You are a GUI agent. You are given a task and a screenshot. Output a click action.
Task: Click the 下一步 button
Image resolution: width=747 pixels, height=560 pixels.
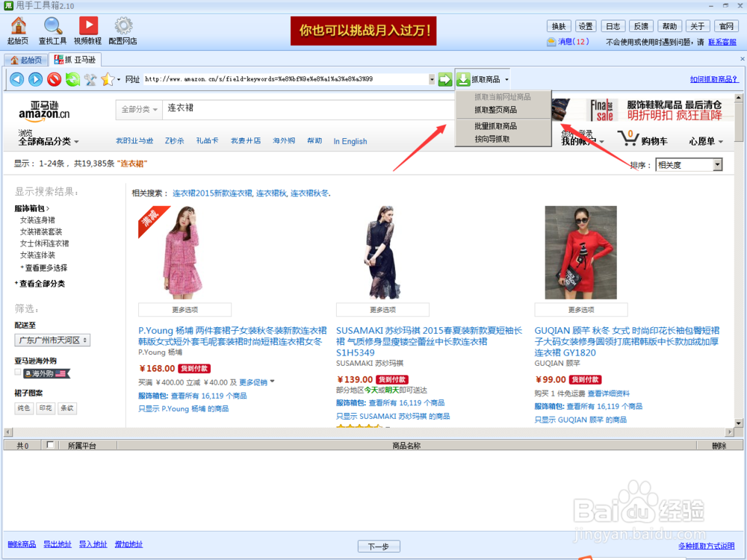pyautogui.click(x=379, y=547)
